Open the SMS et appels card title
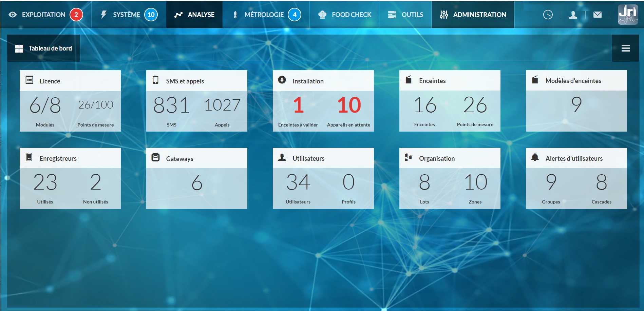This screenshot has height=311, width=644. click(185, 81)
